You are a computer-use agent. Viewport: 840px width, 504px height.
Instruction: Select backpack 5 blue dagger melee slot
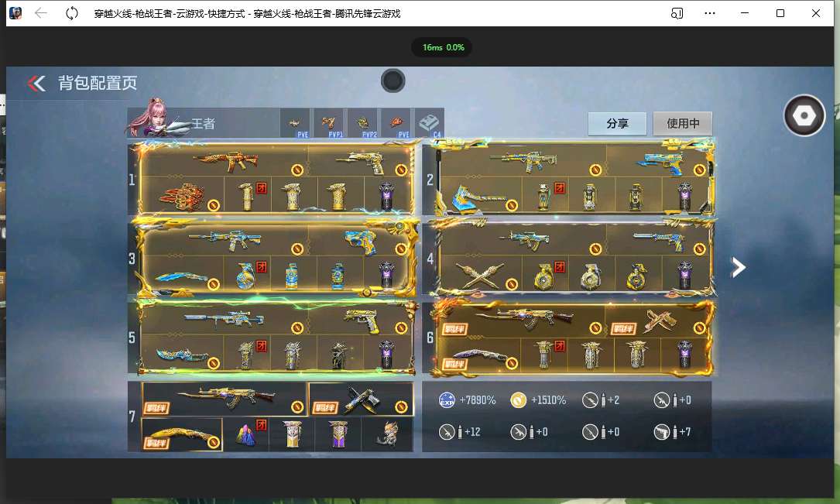(x=183, y=354)
